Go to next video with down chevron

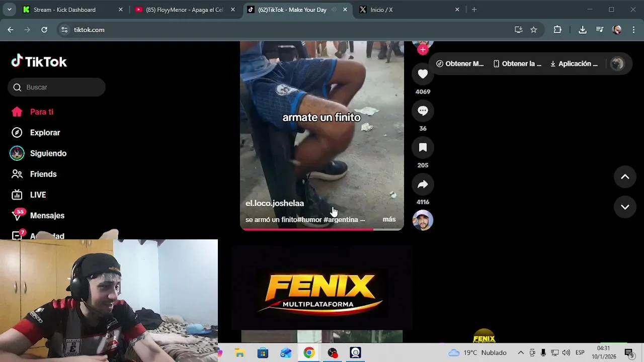point(625,207)
